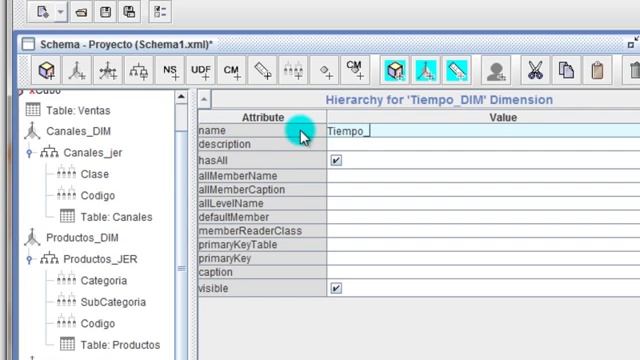The image size is (640, 360).
Task: Click the Add Dimension toolbar icon
Action: (x=77, y=70)
